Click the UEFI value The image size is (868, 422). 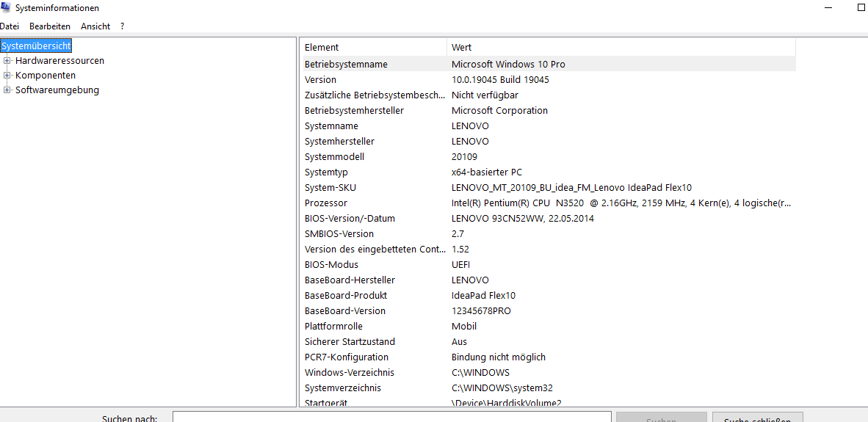460,265
